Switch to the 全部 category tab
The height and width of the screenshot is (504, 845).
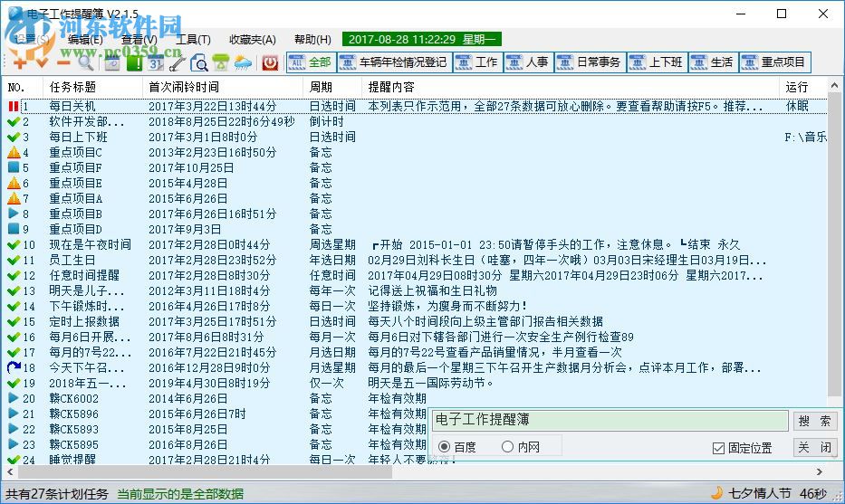[312, 62]
